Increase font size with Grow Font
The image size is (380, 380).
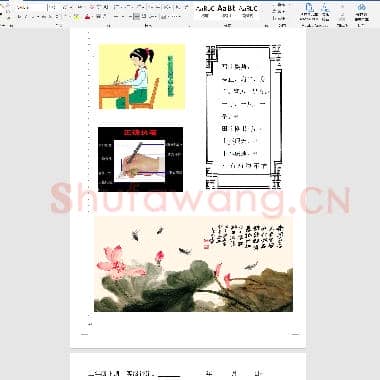[x=64, y=7]
